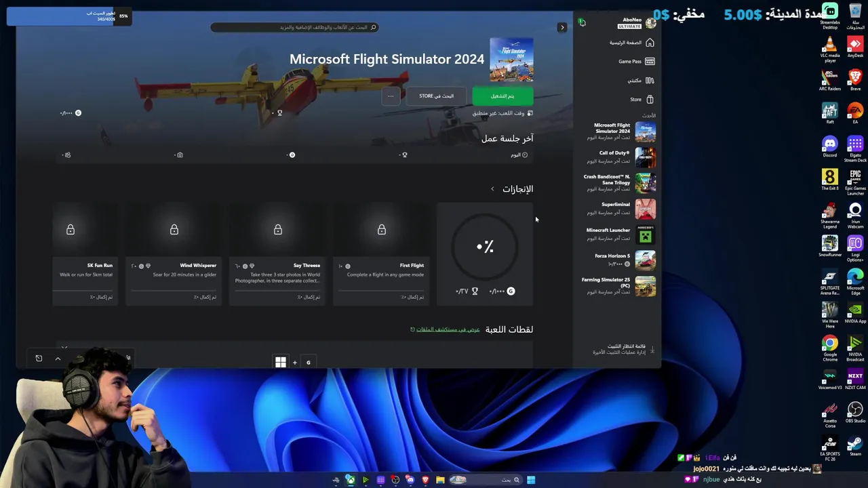
Task: Open the Raft game shortcut
Action: [x=830, y=113]
